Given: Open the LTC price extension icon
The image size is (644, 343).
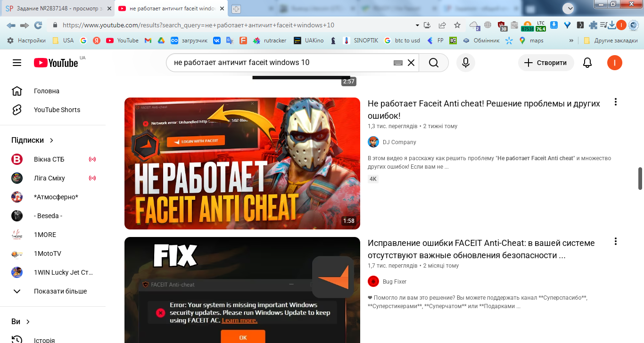Looking at the screenshot, I should [x=541, y=25].
